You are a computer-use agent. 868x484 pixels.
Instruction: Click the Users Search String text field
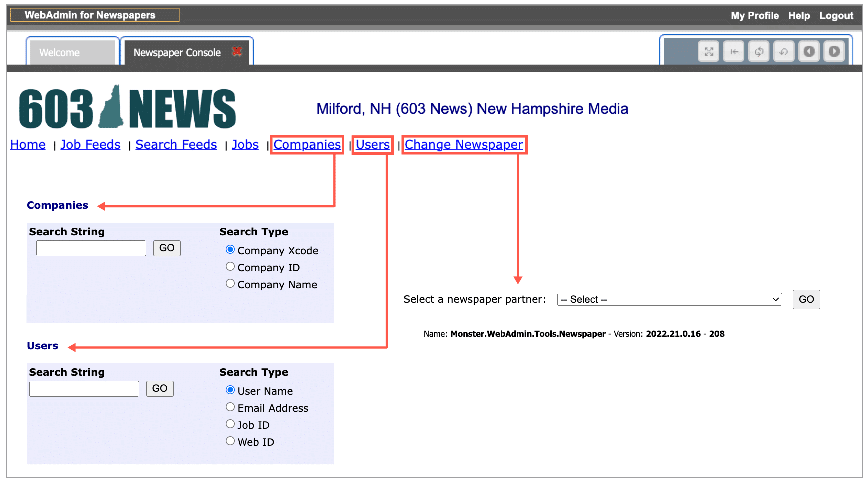(x=84, y=389)
